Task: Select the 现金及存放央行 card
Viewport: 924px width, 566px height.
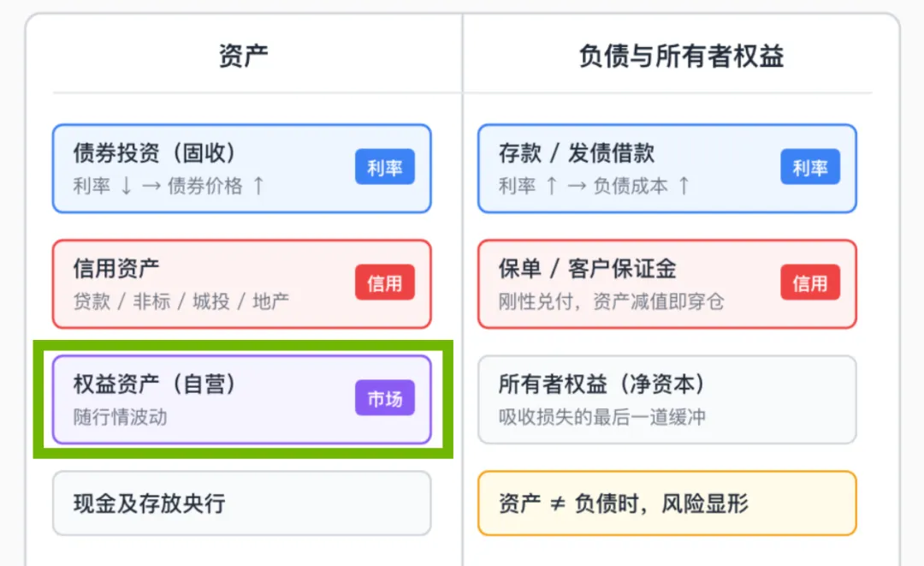Action: point(241,503)
